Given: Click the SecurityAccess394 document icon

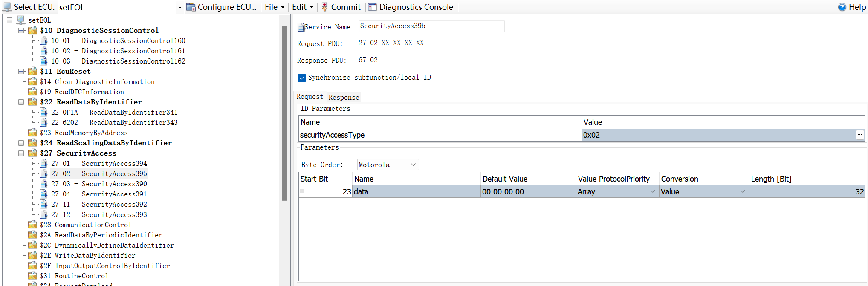Looking at the screenshot, I should tap(43, 163).
